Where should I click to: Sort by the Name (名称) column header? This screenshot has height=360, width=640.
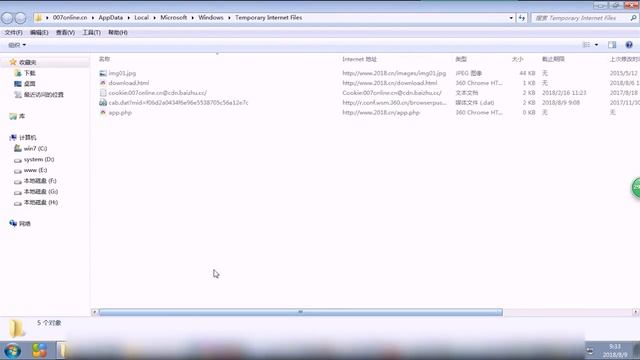click(x=104, y=59)
